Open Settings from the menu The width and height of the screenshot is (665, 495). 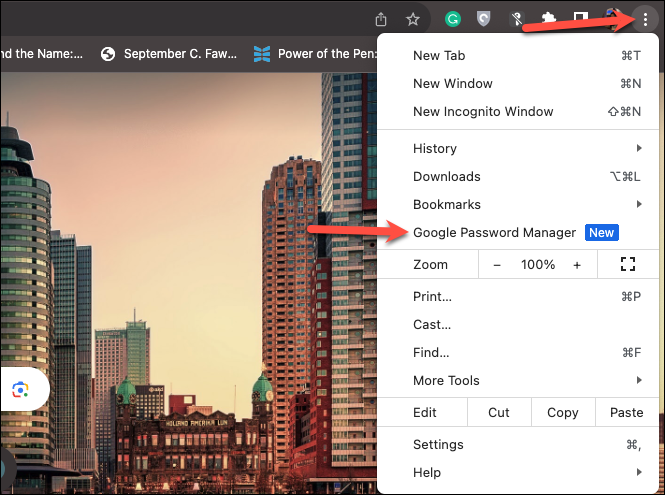[x=518, y=445]
